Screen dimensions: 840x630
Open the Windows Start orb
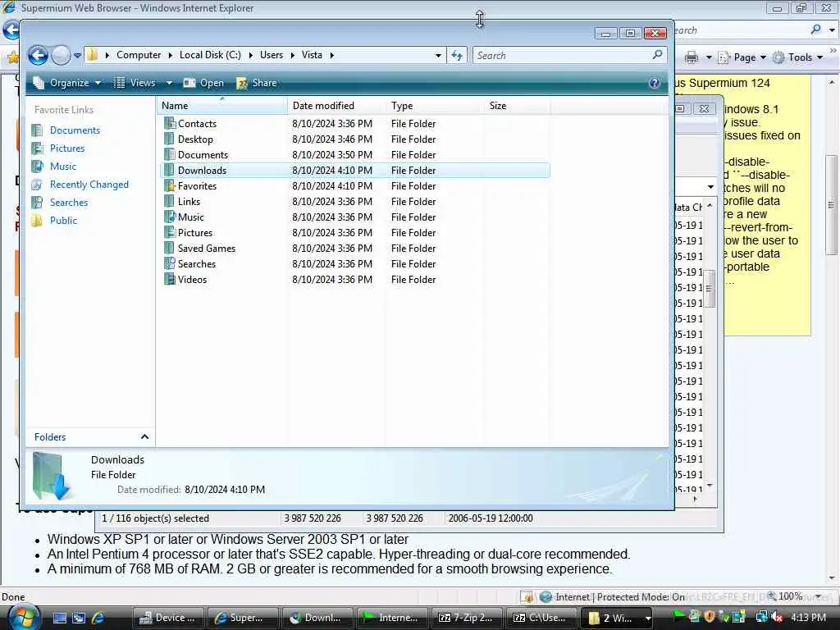(23, 618)
